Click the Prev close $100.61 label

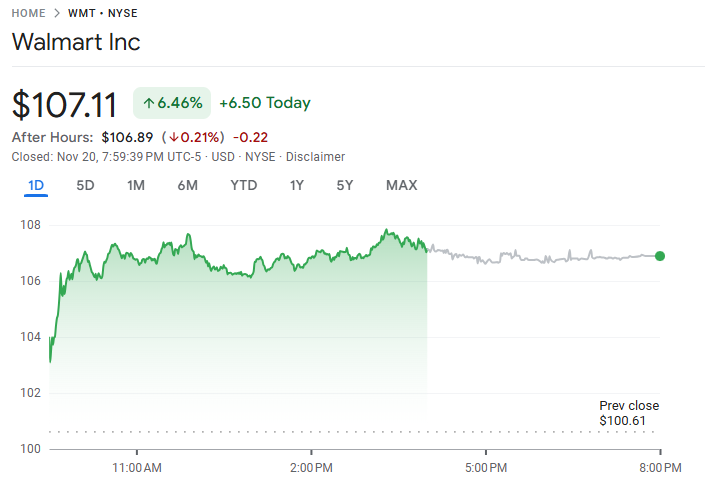[629, 413]
